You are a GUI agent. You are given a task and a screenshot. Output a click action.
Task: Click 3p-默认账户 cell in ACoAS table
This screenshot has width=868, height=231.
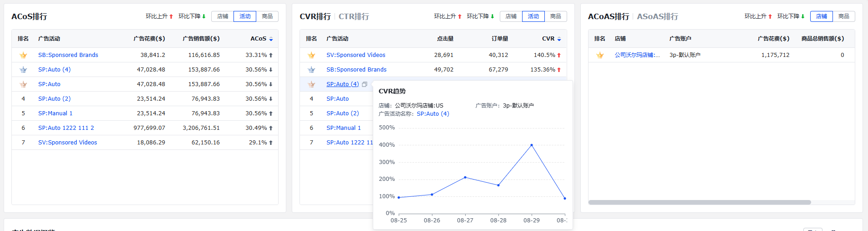685,55
